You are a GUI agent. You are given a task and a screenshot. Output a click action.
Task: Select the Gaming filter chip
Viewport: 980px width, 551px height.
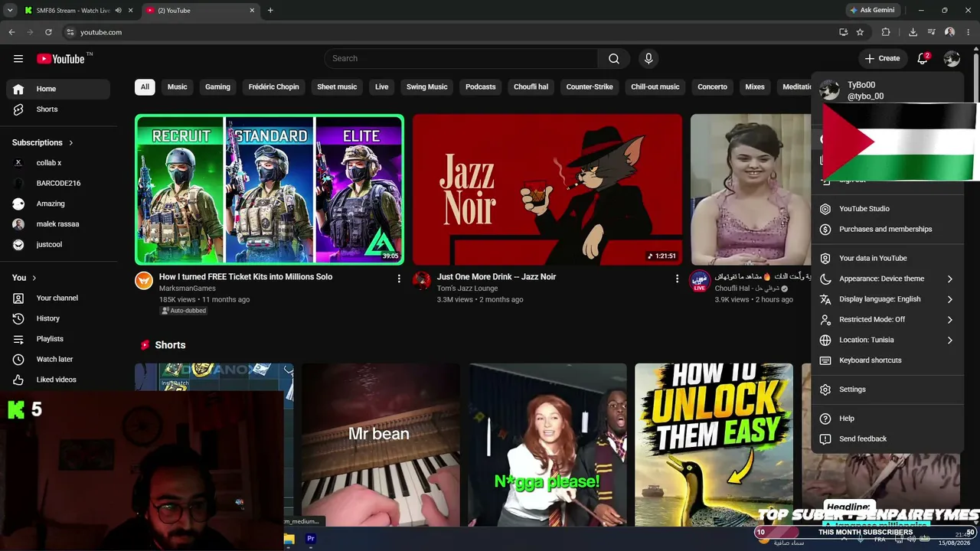217,87
